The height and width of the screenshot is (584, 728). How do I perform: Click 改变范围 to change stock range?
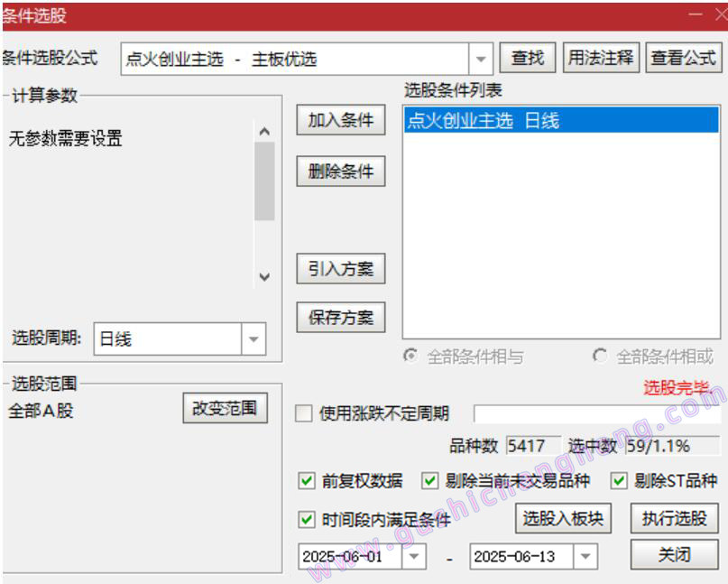point(226,408)
